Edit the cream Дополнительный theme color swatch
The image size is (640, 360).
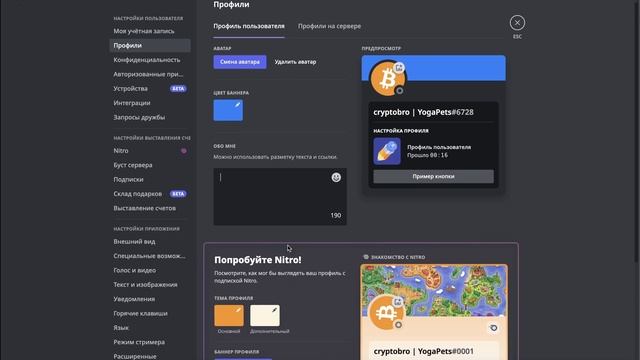(x=265, y=316)
